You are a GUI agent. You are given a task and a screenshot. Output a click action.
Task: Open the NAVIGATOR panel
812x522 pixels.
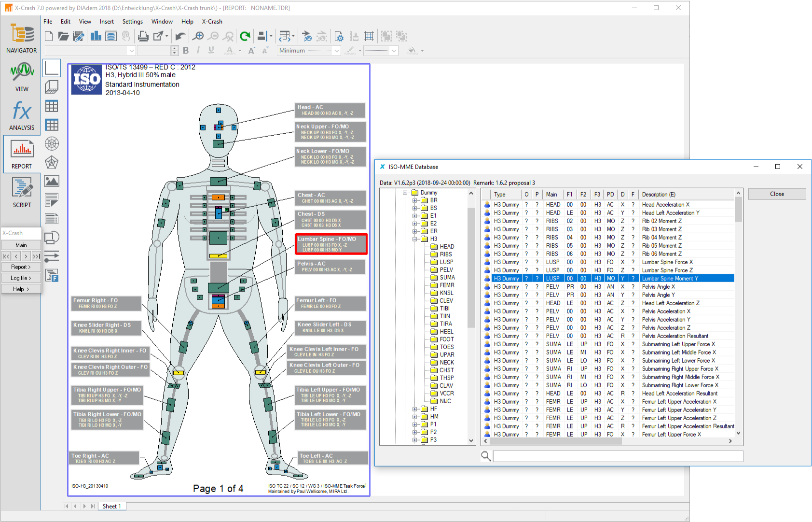(21, 39)
